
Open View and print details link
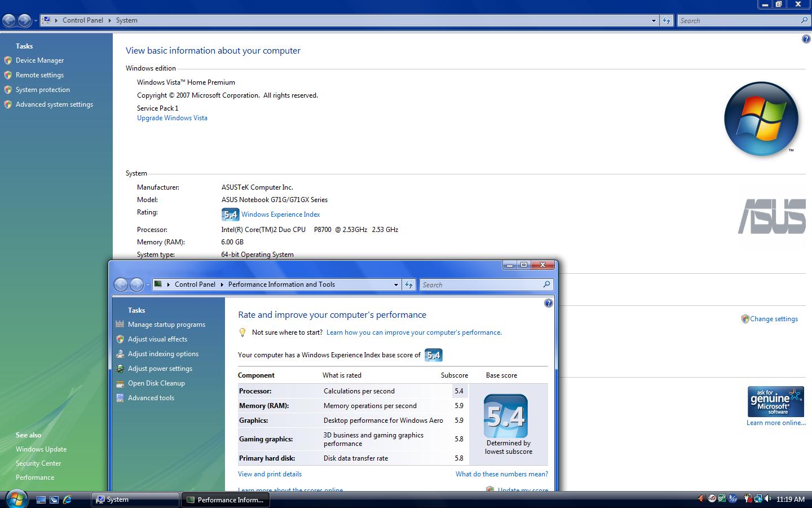tap(270, 474)
